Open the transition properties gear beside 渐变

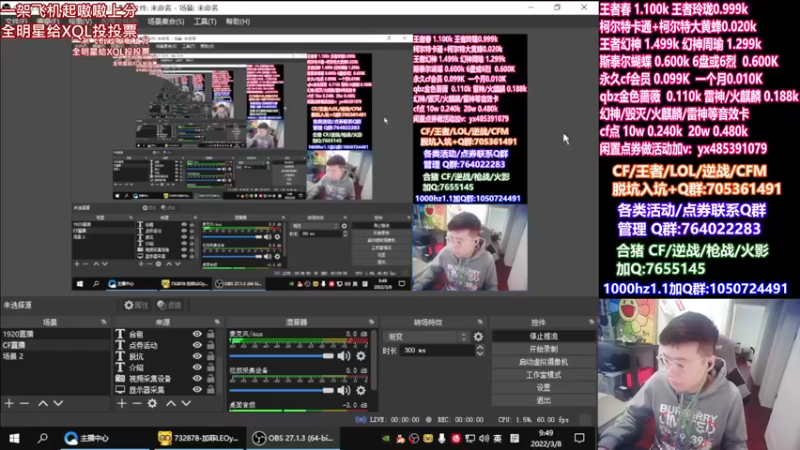(478, 337)
